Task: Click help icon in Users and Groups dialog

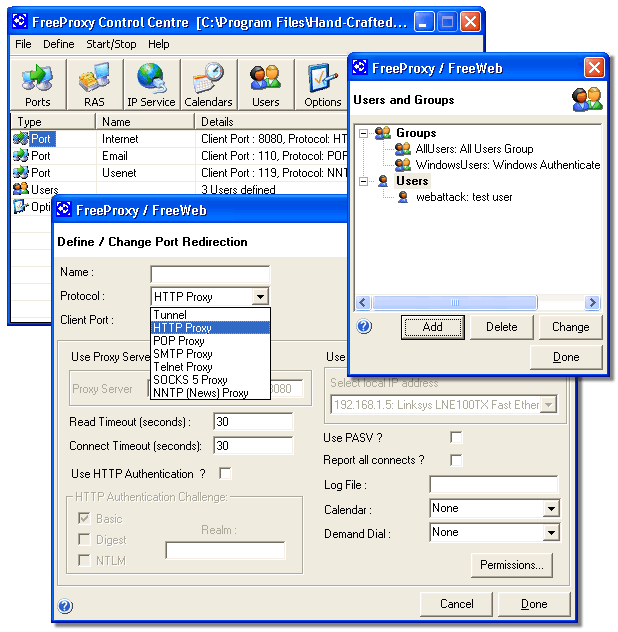Action: [x=364, y=326]
